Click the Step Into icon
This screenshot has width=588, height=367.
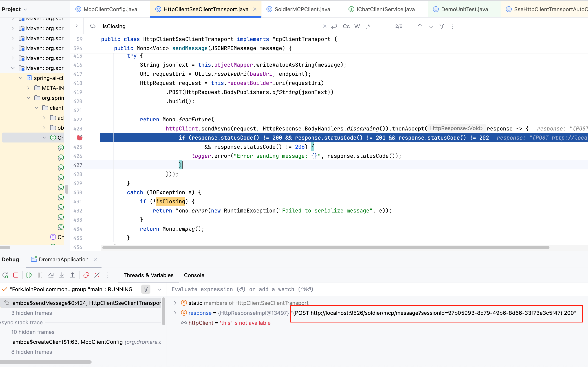(x=62, y=275)
